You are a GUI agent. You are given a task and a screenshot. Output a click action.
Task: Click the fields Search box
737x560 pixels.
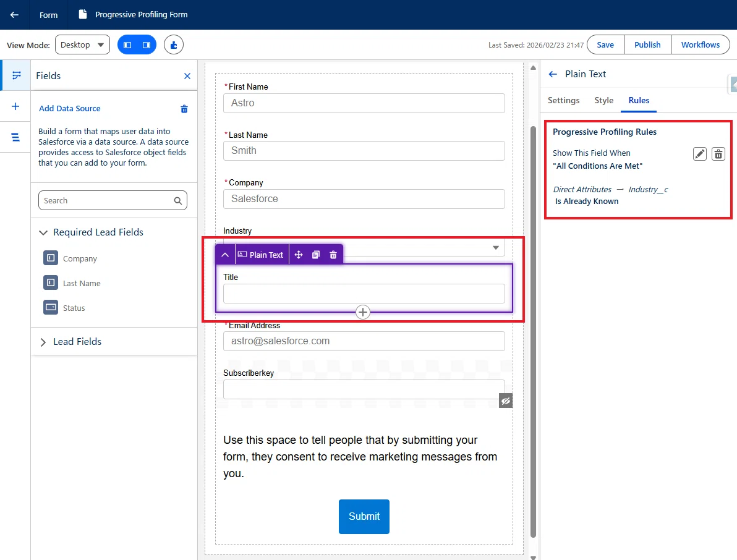coord(113,201)
